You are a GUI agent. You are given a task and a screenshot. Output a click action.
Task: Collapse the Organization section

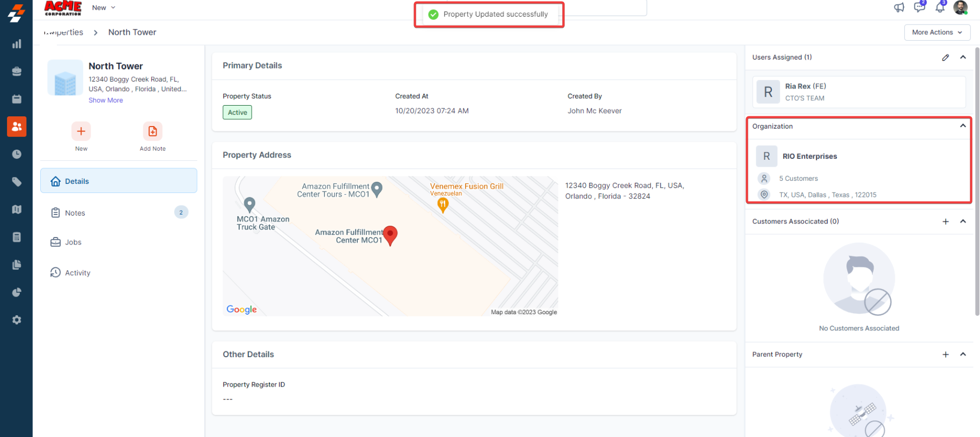pyautogui.click(x=963, y=126)
